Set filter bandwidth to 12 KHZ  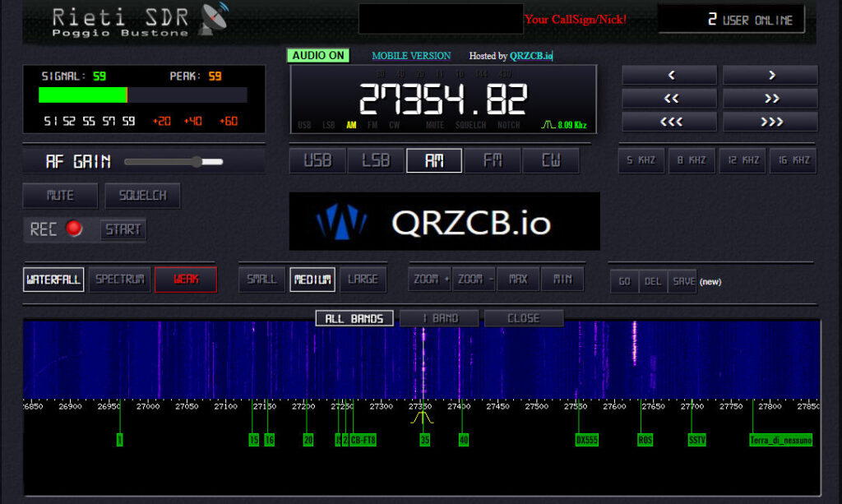coord(743,160)
